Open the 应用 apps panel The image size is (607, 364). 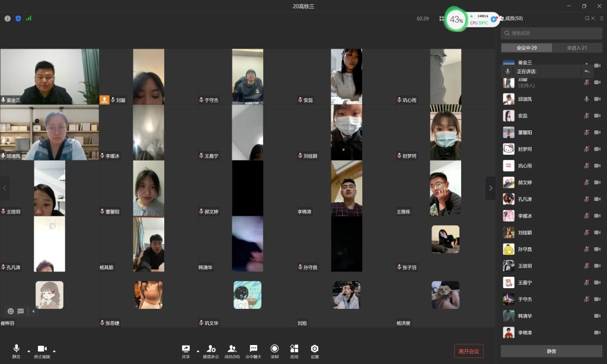(294, 351)
